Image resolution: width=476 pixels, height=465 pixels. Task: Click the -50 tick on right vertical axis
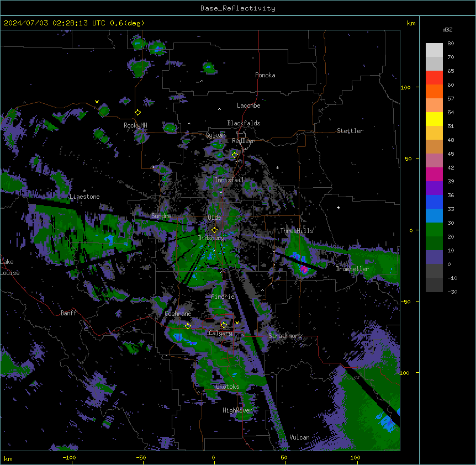coord(405,302)
